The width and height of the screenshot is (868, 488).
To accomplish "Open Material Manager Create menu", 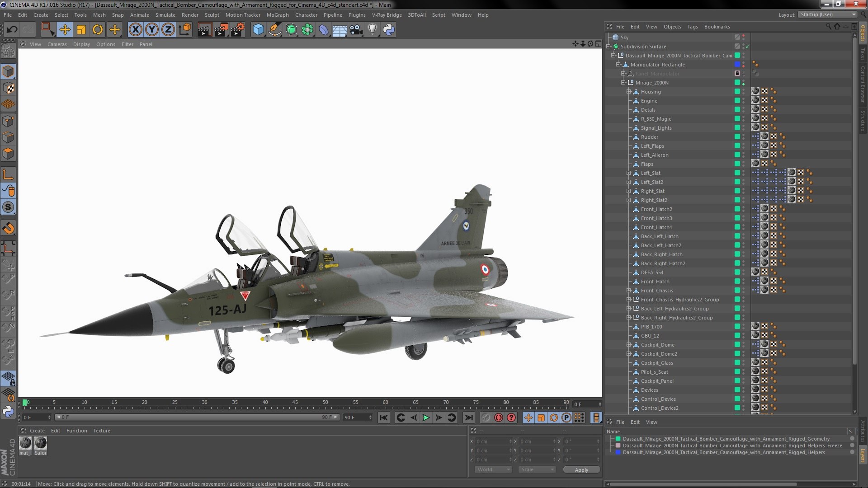I will tap(37, 431).
